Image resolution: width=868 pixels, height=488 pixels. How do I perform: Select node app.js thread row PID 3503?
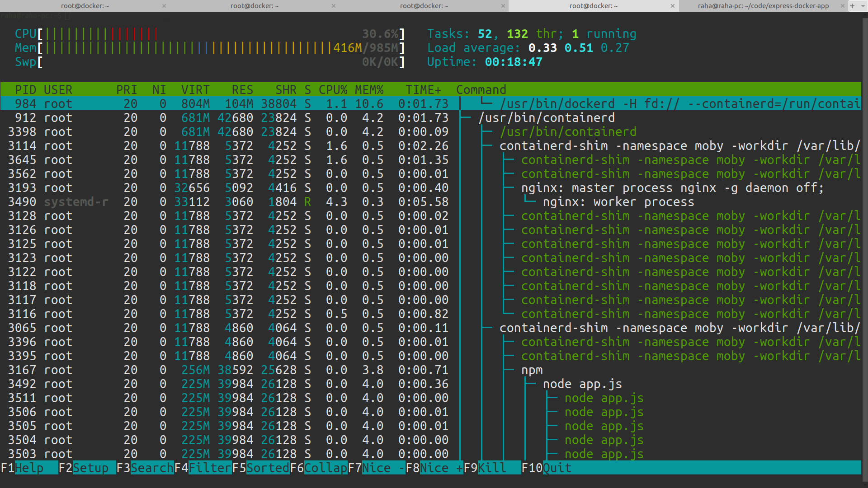[431, 454]
